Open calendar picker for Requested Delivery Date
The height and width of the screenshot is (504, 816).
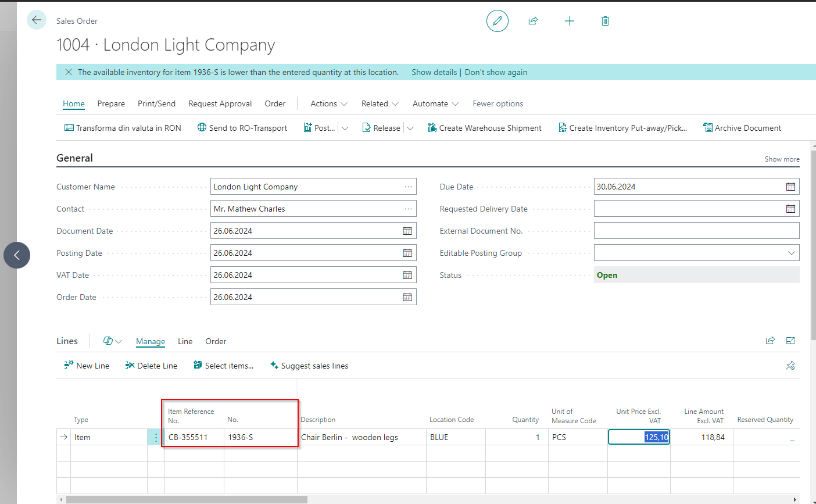(x=790, y=209)
